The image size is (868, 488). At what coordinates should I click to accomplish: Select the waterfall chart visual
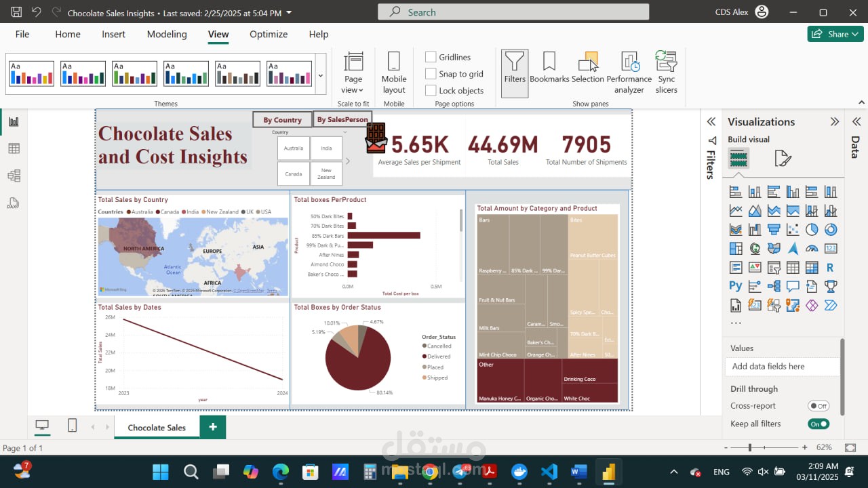tap(755, 230)
